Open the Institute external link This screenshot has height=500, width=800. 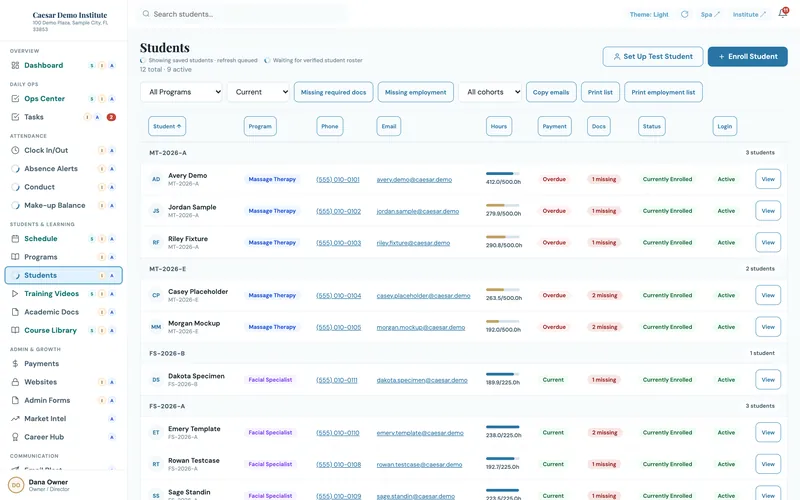coord(749,14)
